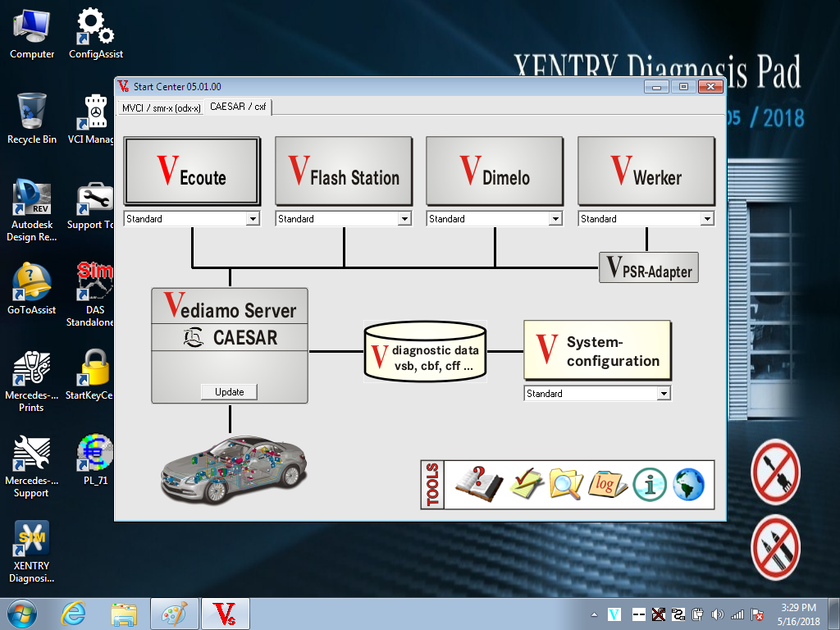Screen dimensions: 840x630
Task: Open the help book tool icon
Action: pos(477,484)
